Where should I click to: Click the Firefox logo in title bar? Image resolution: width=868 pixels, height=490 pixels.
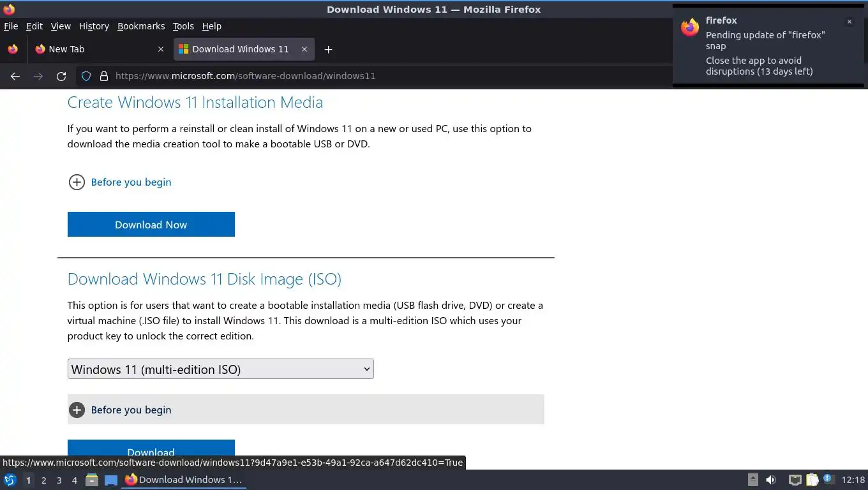pos(9,9)
